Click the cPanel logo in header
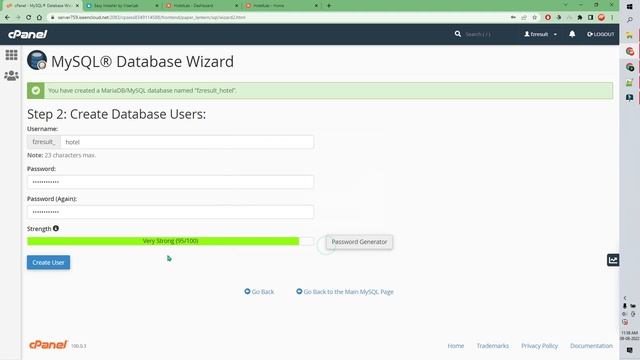The width and height of the screenshot is (640, 360). tap(28, 34)
